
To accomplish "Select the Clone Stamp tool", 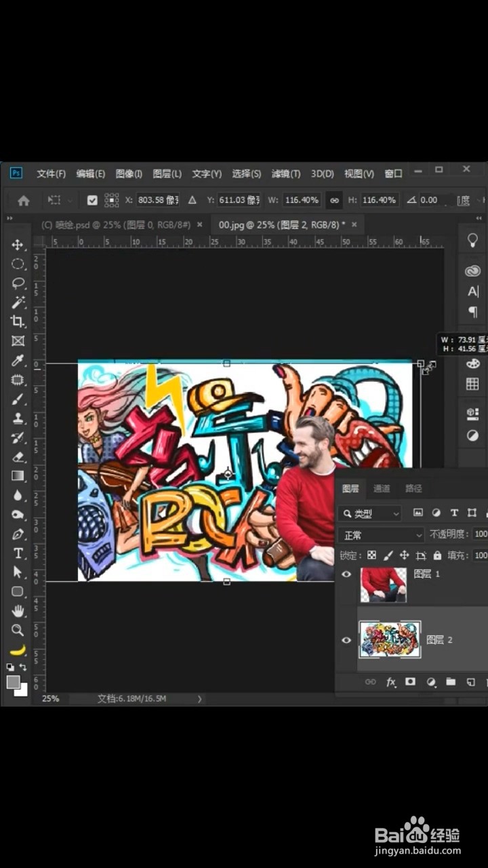I will tap(18, 418).
